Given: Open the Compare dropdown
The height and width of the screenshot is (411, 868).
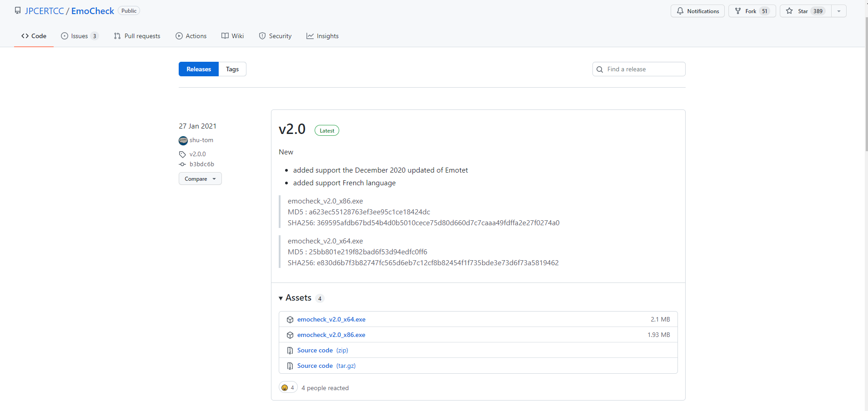Looking at the screenshot, I should (x=200, y=178).
